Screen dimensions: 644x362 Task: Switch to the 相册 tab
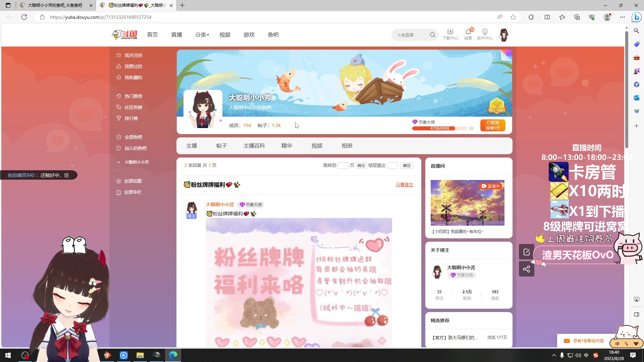pyautogui.click(x=347, y=146)
